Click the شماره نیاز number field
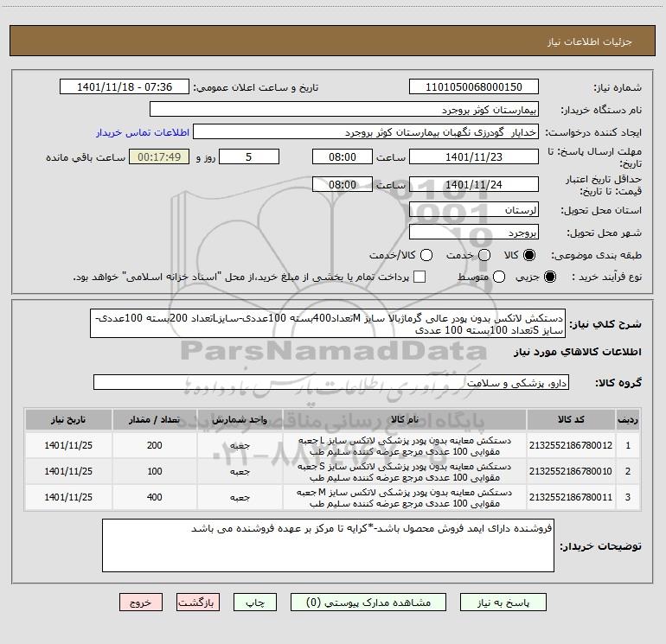Image resolution: width=666 pixels, height=644 pixels. click(474, 86)
